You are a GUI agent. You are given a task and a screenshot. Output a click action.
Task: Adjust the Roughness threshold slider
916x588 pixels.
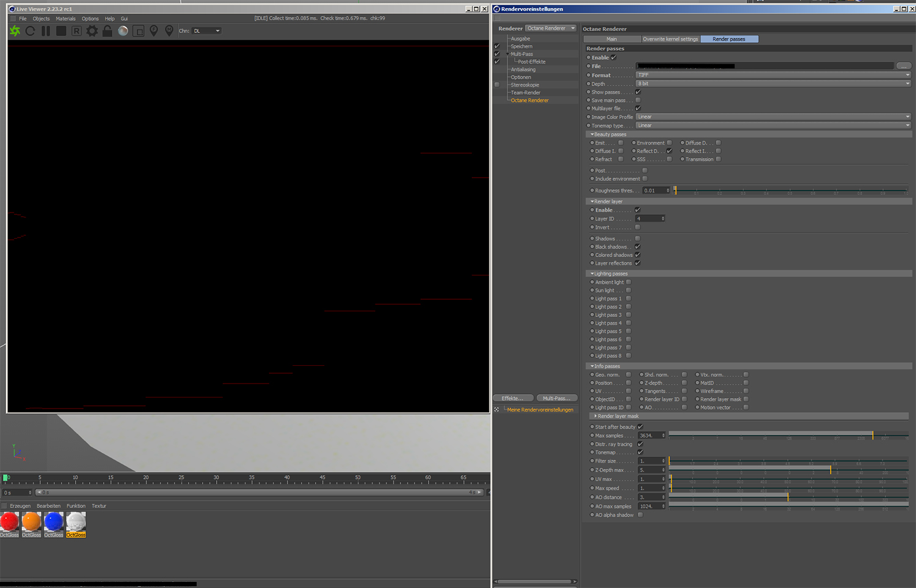[791, 191]
